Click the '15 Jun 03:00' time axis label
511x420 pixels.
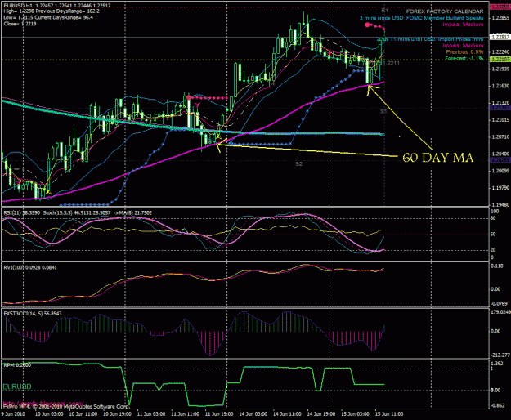355,414
